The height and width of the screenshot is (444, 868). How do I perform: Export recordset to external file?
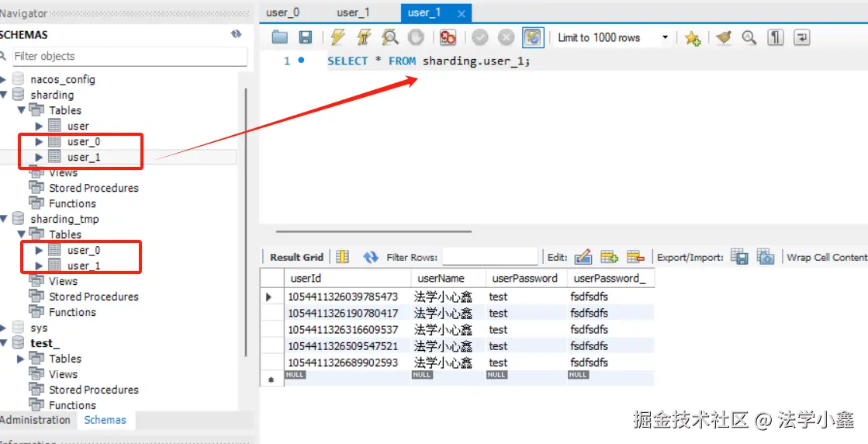click(x=739, y=256)
